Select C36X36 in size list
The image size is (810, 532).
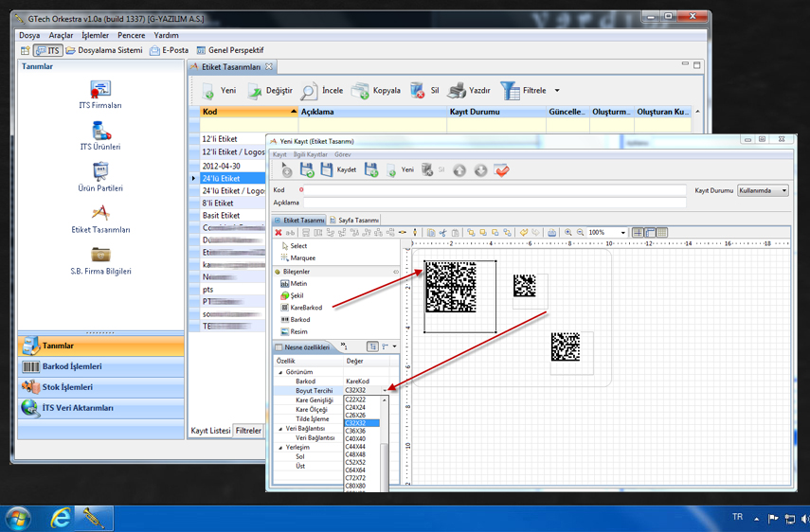click(x=362, y=431)
